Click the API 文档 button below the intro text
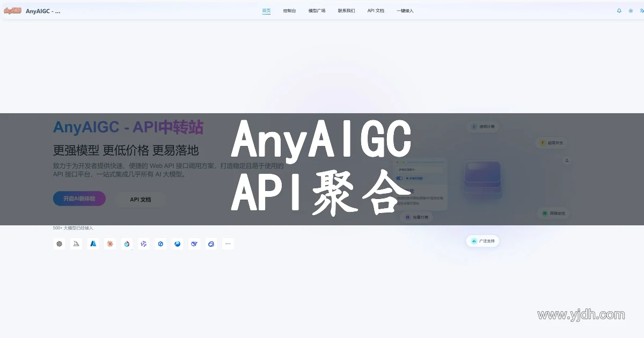 [141, 199]
